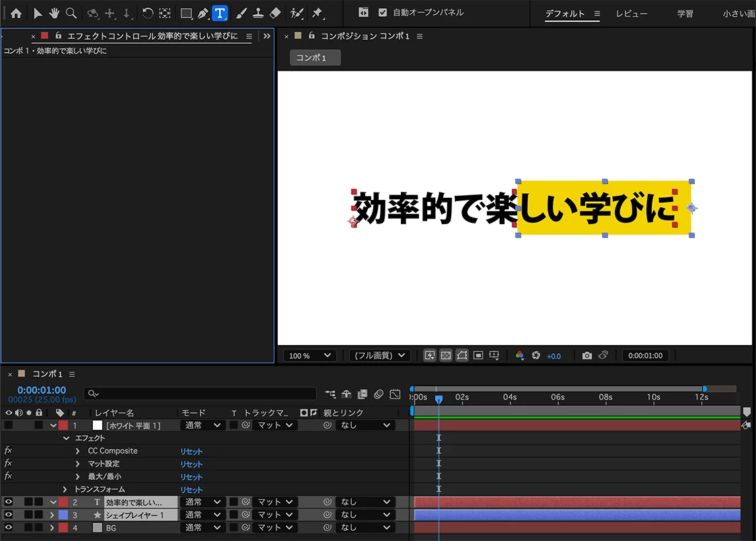Toggle the CC Composite fx switch
This screenshot has height=541, width=756.
8,450
